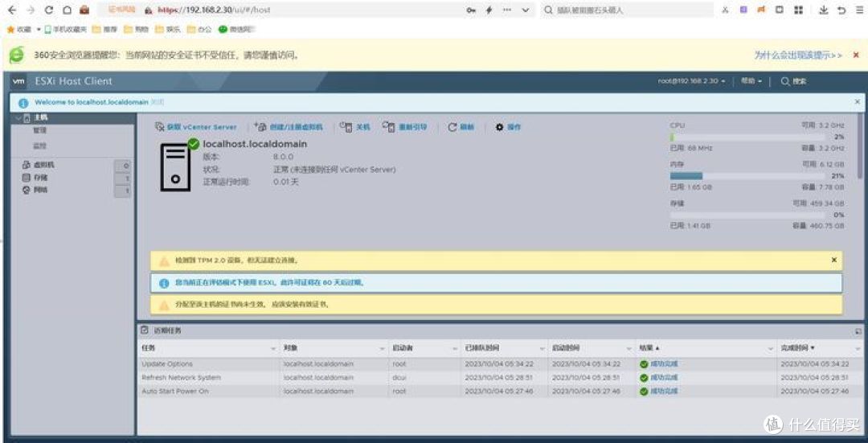
Task: Click the 关机 shut down button
Action: click(x=354, y=127)
